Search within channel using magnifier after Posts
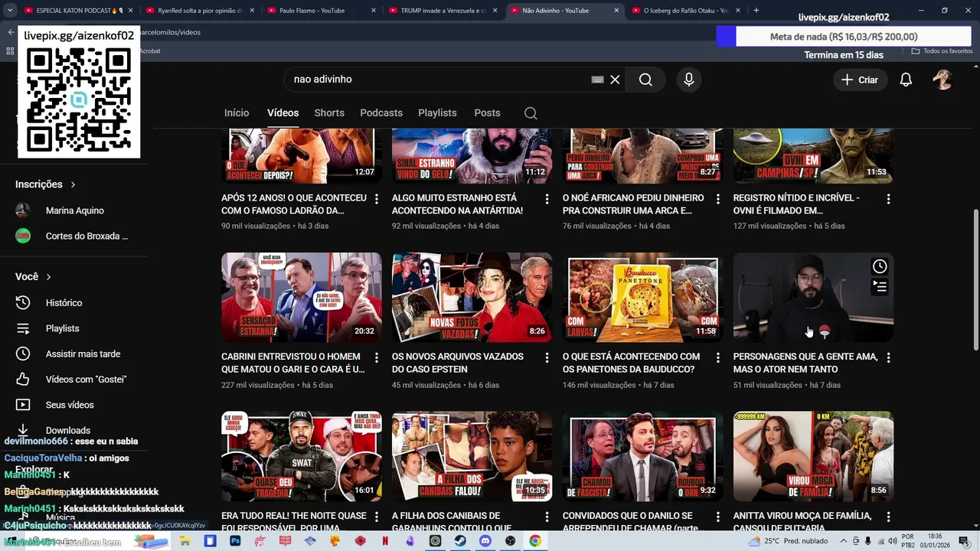The width and height of the screenshot is (980, 551). (x=531, y=113)
